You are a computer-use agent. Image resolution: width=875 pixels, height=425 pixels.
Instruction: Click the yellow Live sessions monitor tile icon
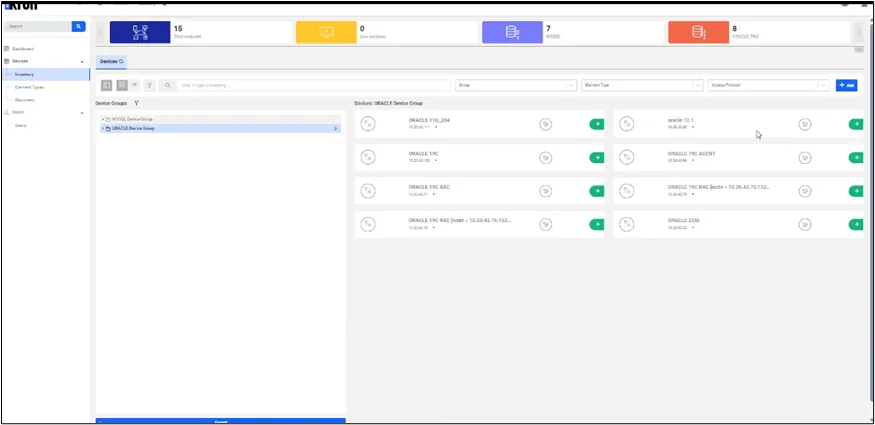[326, 32]
